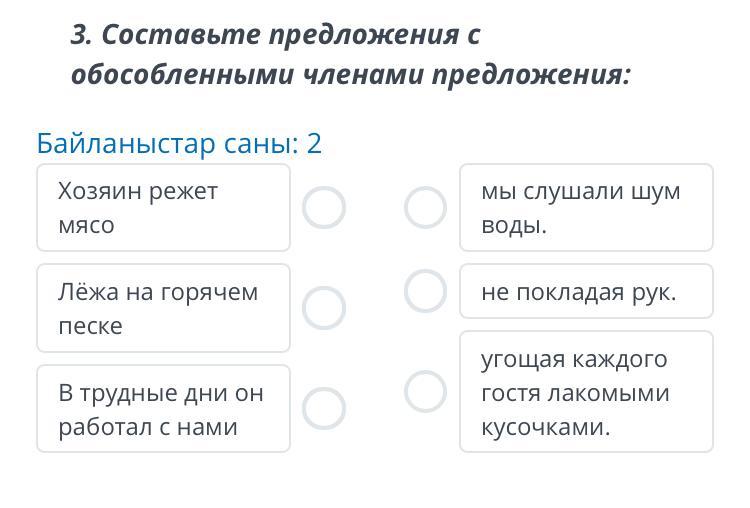Pick the "Лёжа на горячем песке" card
The height and width of the screenshot is (508, 750).
163,308
